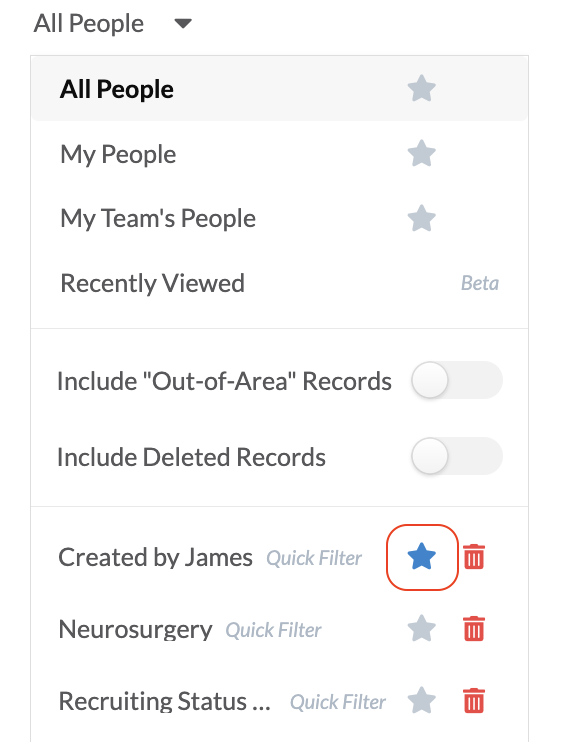This screenshot has height=742, width=578.
Task: Click the All People header title
Action: click(x=89, y=23)
